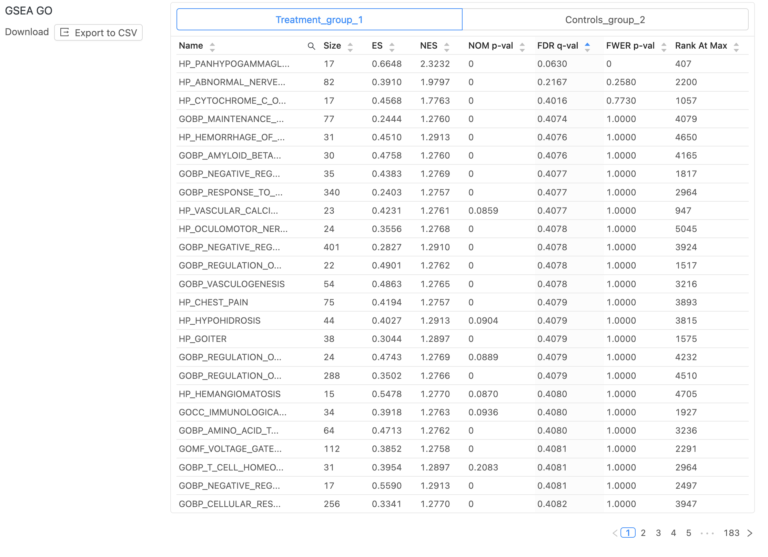Go to next page arrow

pyautogui.click(x=750, y=533)
